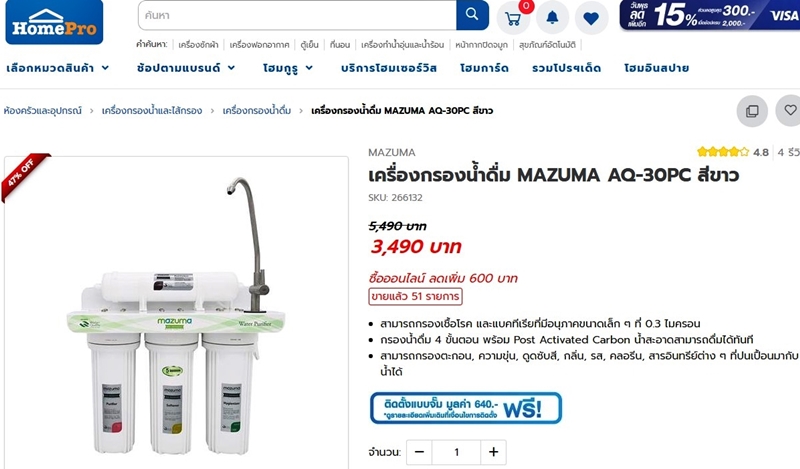The height and width of the screenshot is (469, 800).
Task: Click the copy/compare icon beside breadcrumb
Action: click(x=752, y=111)
